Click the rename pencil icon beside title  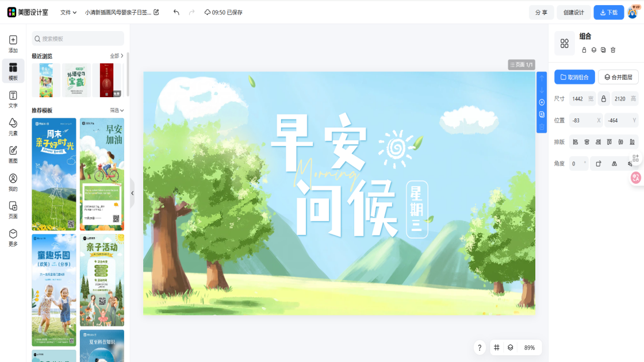click(x=156, y=12)
